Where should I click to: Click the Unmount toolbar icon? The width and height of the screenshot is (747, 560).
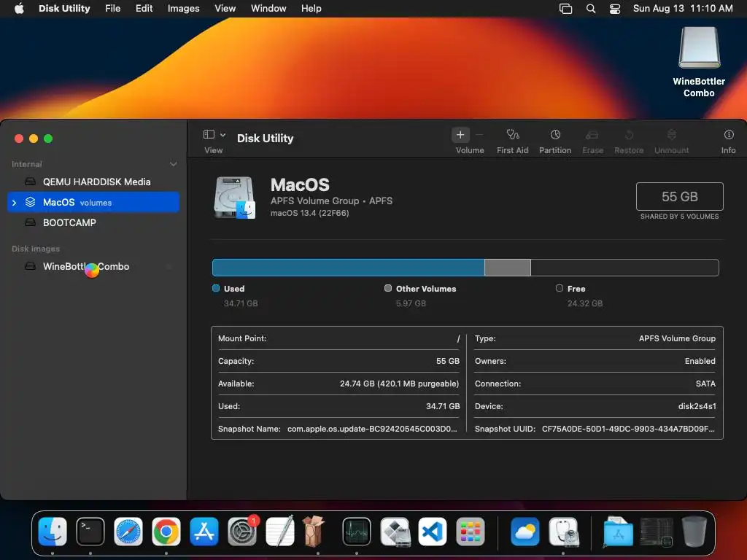(671, 135)
